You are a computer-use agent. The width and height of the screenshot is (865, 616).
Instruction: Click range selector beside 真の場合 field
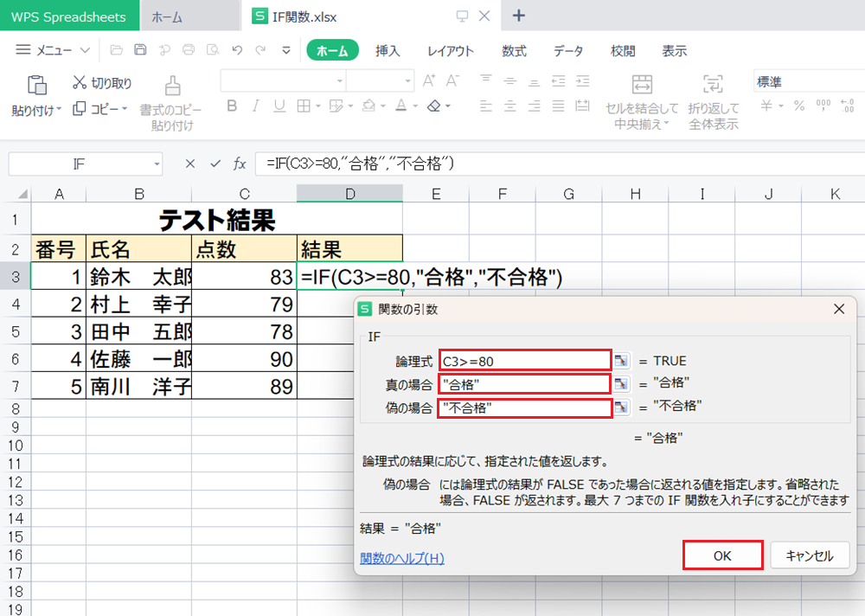(x=621, y=383)
